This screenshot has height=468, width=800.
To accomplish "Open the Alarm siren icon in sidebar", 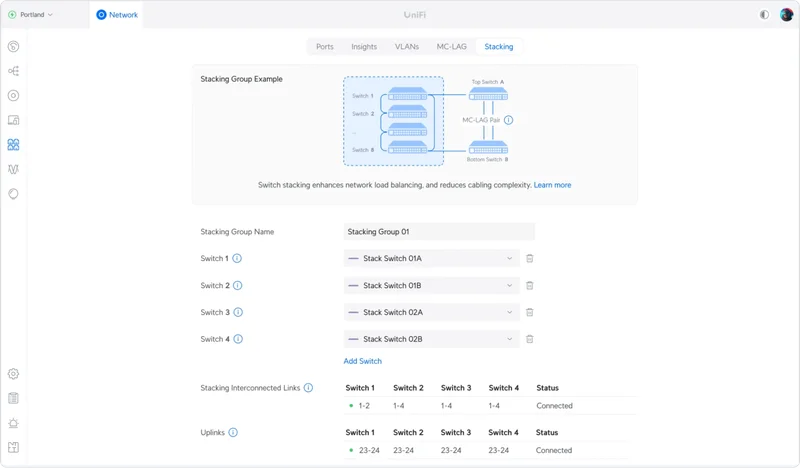I will tap(14, 423).
